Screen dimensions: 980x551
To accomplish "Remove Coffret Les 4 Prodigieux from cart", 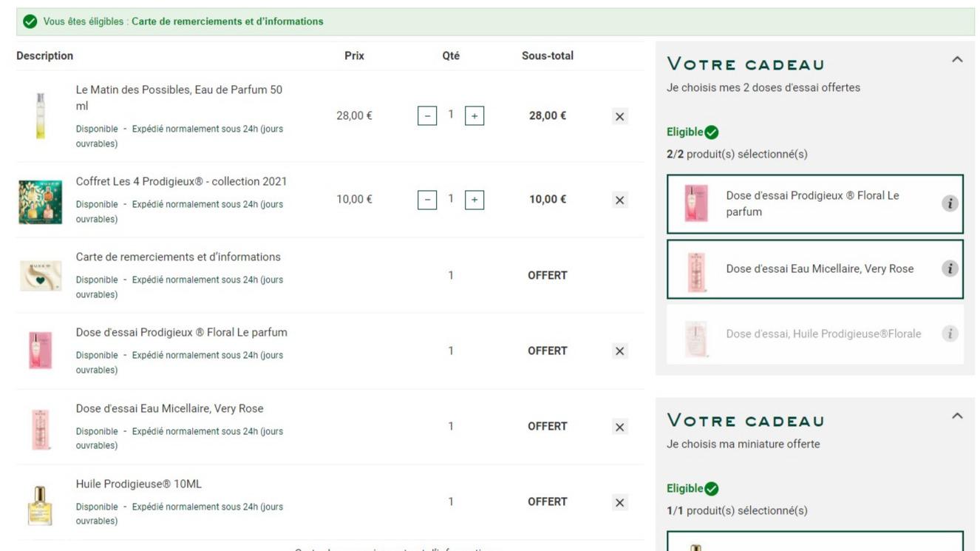I will pos(620,200).
